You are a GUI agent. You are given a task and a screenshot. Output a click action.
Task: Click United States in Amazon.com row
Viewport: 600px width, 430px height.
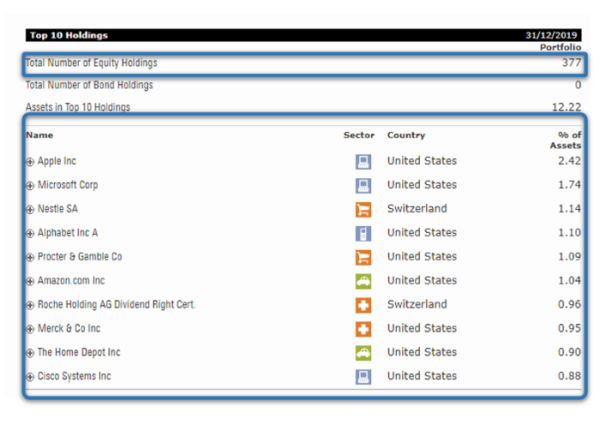[x=422, y=280]
